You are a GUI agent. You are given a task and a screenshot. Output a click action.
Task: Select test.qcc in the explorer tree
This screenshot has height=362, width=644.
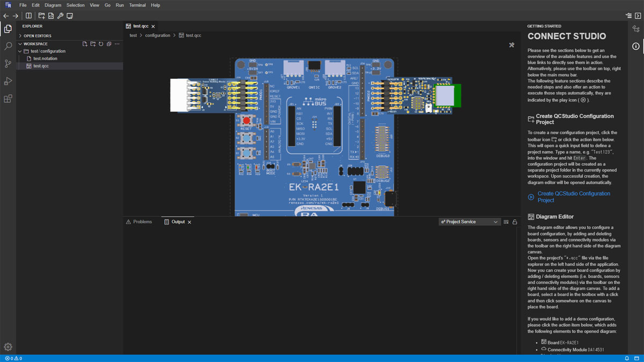click(x=41, y=66)
